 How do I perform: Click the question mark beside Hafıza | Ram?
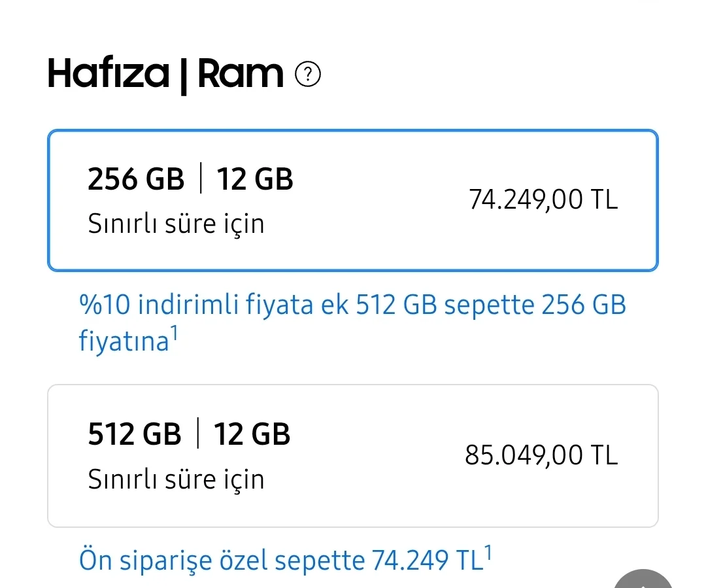307,74
